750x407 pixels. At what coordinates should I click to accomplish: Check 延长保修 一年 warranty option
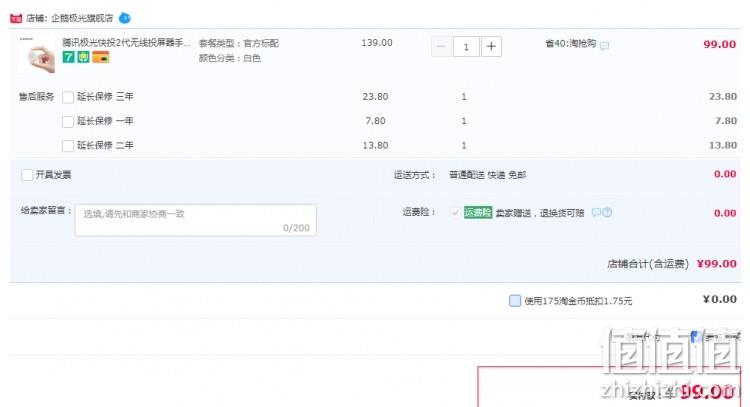[68, 121]
